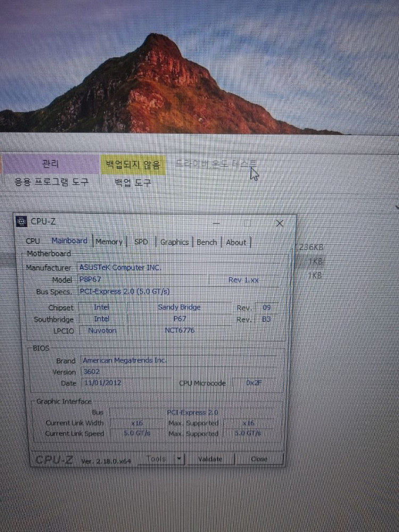Click the P67 southbridge value
The image size is (399, 532).
(179, 319)
